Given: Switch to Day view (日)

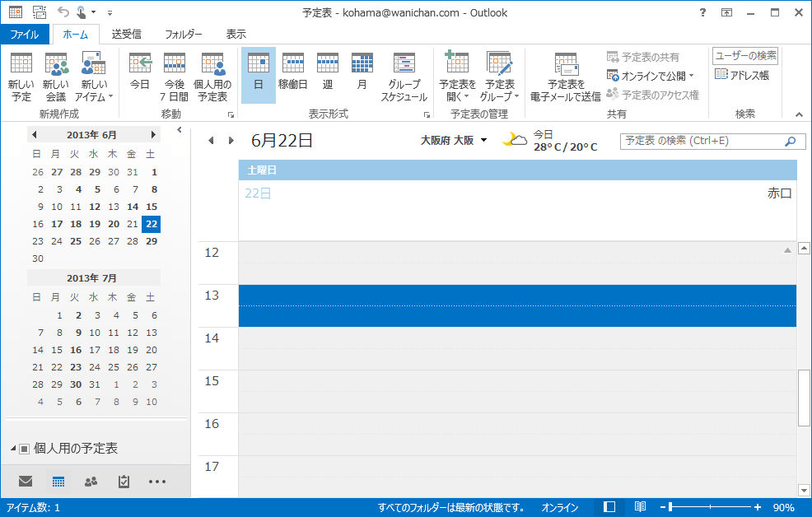Looking at the screenshot, I should [x=259, y=76].
